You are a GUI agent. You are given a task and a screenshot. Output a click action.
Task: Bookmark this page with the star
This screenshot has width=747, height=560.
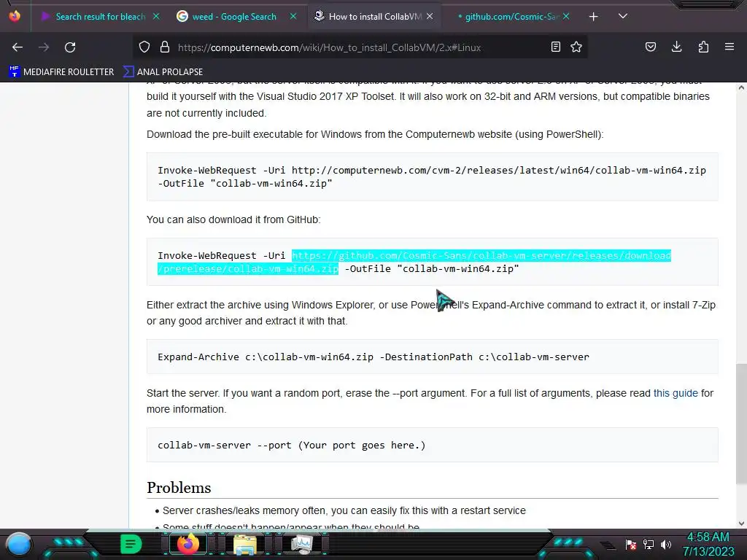[576, 47]
